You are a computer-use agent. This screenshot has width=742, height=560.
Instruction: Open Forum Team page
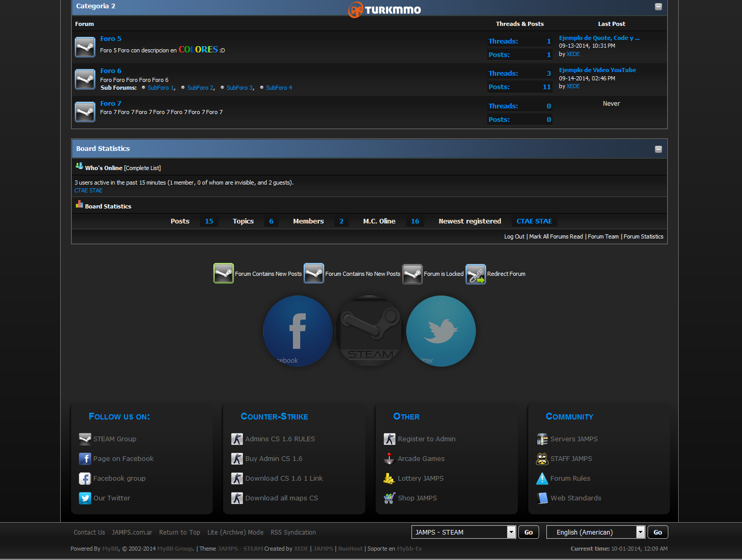pos(603,236)
